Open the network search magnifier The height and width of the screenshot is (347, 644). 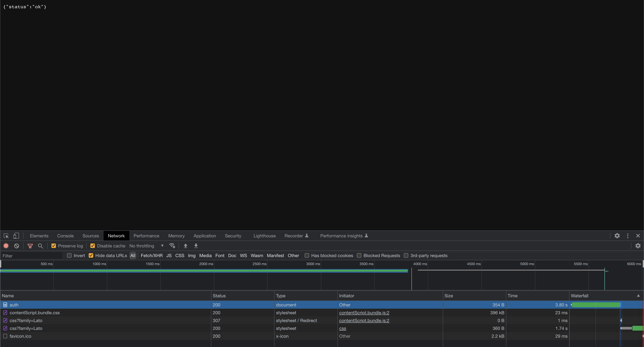[40, 246]
